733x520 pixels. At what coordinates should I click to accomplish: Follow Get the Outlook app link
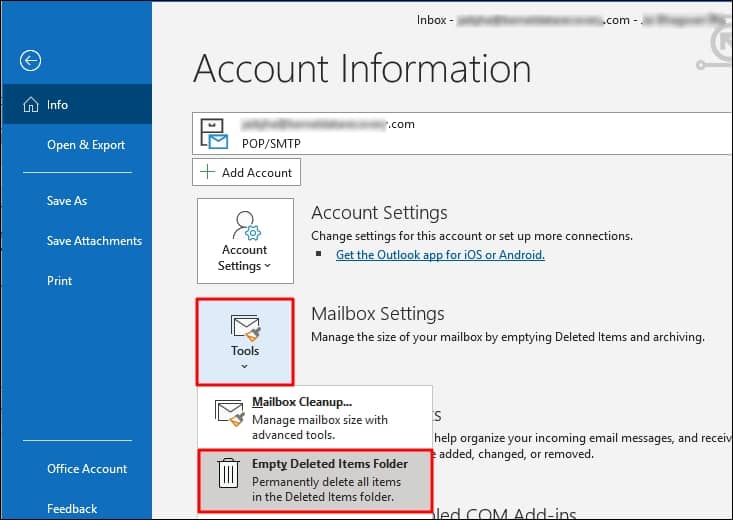tap(440, 255)
